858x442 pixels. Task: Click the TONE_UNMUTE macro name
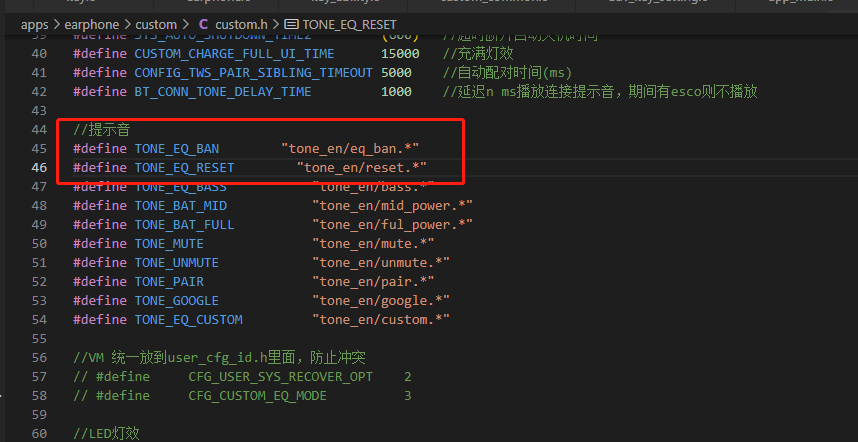click(177, 263)
